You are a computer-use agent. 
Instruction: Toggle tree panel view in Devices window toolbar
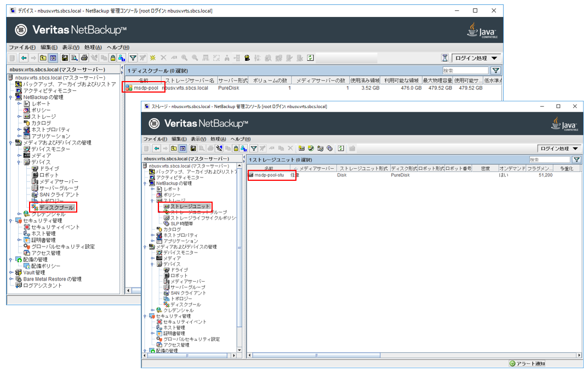tap(53, 58)
